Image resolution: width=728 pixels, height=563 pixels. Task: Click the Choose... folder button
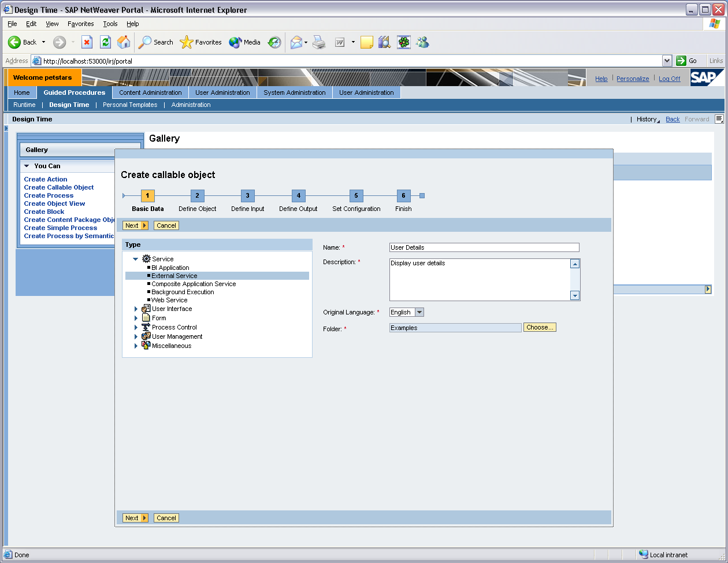540,327
